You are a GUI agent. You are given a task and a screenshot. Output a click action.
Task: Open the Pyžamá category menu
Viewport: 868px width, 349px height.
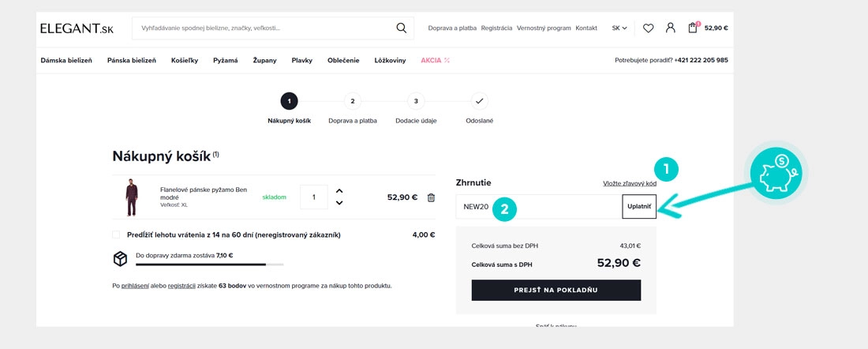click(x=225, y=60)
